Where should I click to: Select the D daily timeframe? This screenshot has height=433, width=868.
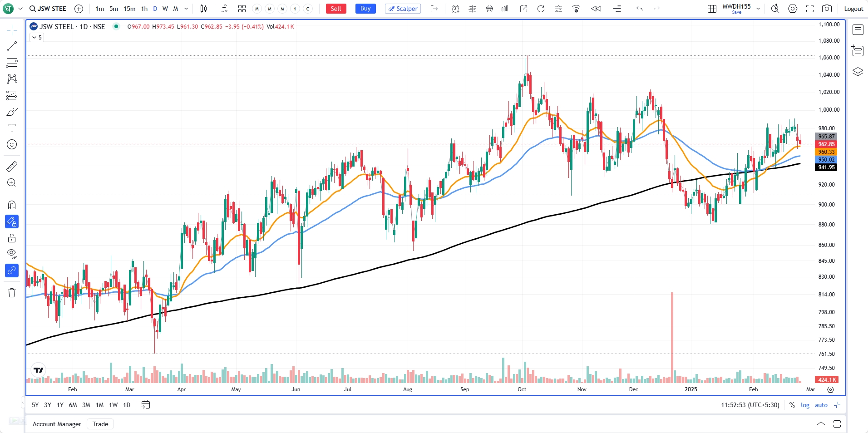click(155, 9)
